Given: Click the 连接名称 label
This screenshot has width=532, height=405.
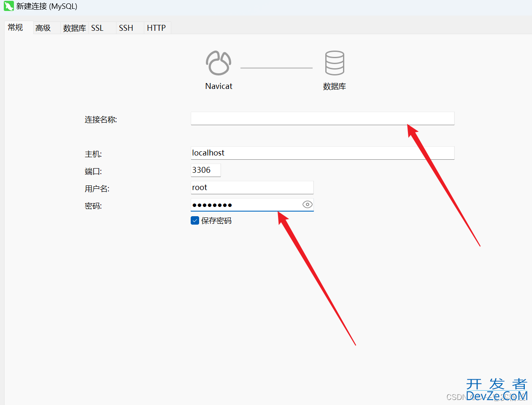Looking at the screenshot, I should [x=101, y=120].
